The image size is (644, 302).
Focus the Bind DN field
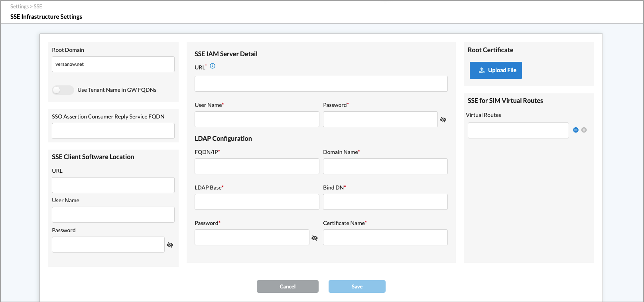point(385,202)
